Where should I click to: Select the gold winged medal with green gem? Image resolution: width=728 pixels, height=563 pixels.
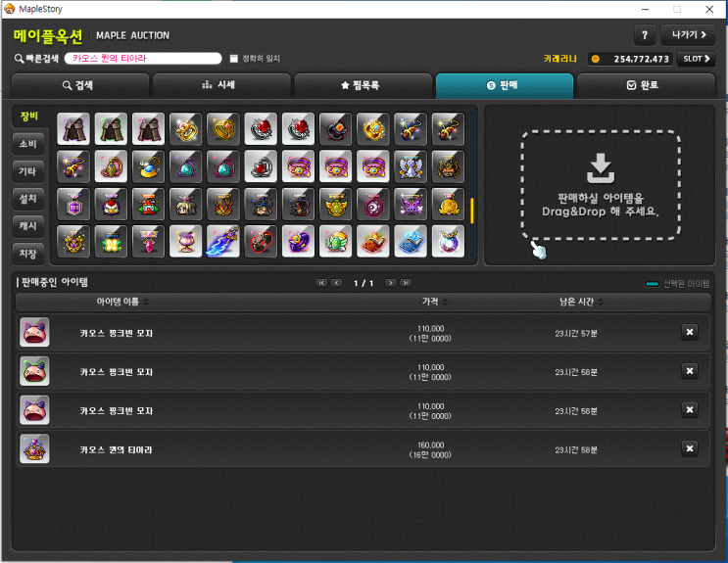click(x=336, y=204)
